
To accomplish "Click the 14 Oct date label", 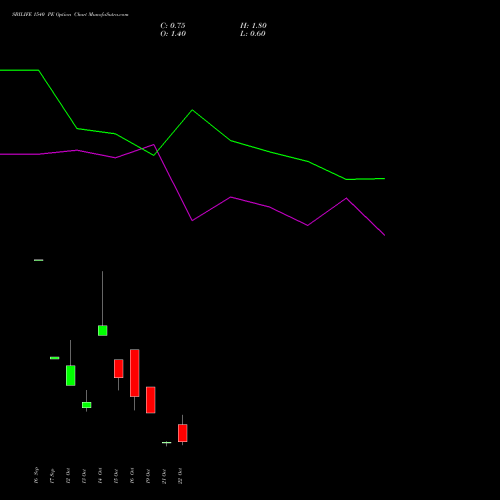I will point(100,476).
